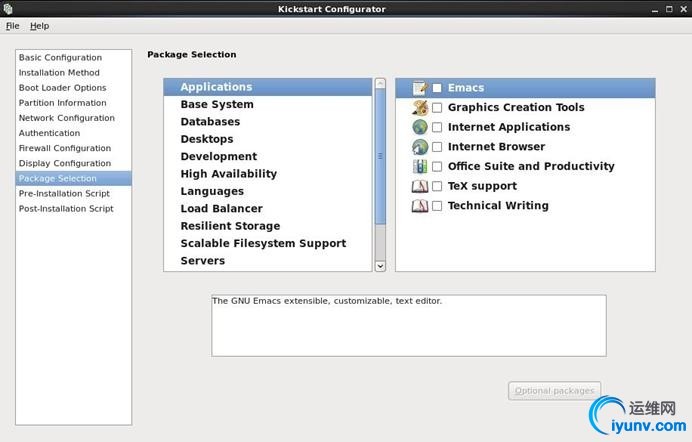Click the Office Suite and Productivity icon

click(x=420, y=166)
